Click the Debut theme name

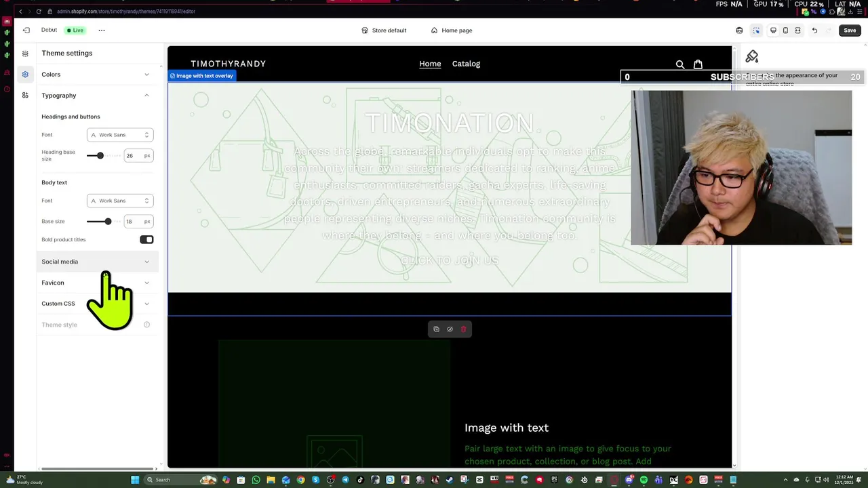click(49, 30)
